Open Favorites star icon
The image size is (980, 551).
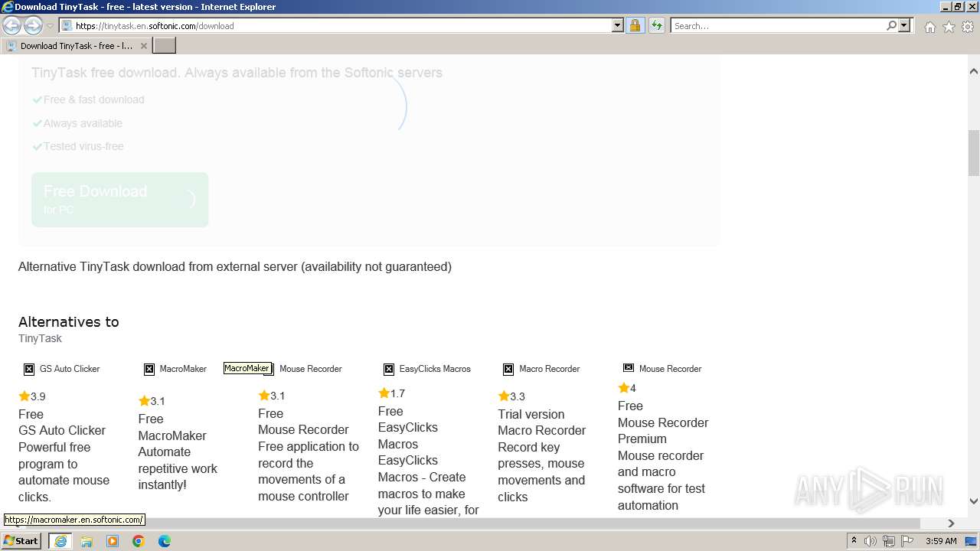point(949,27)
